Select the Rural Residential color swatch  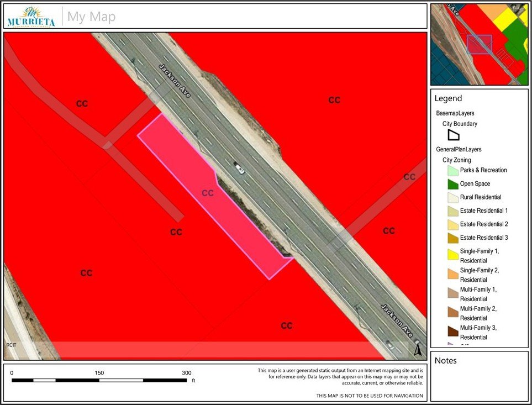453,197
